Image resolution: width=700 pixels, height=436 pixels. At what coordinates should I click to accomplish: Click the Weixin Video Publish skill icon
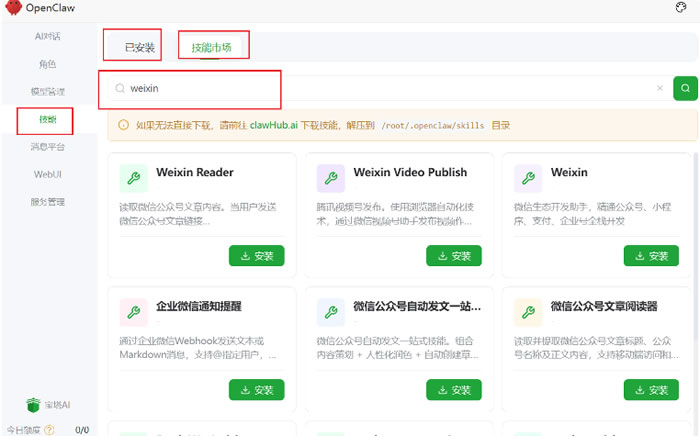tap(331, 178)
